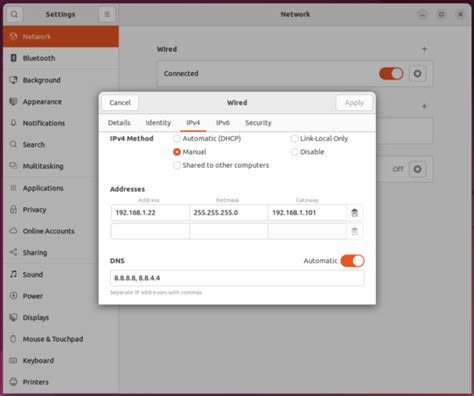Open the Settings search icon
Image resolution: width=474 pixels, height=396 pixels.
pyautogui.click(x=14, y=14)
